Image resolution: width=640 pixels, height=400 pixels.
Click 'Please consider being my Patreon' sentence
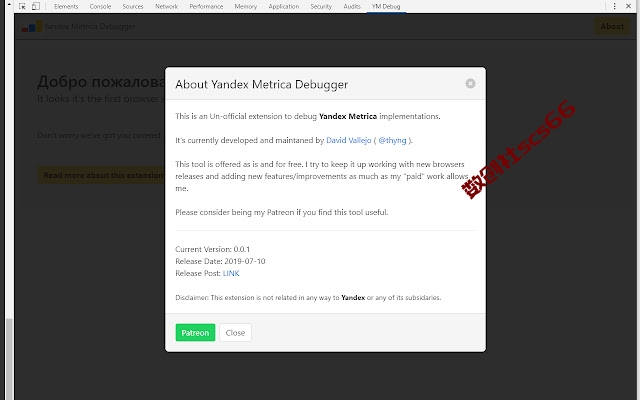(x=282, y=212)
